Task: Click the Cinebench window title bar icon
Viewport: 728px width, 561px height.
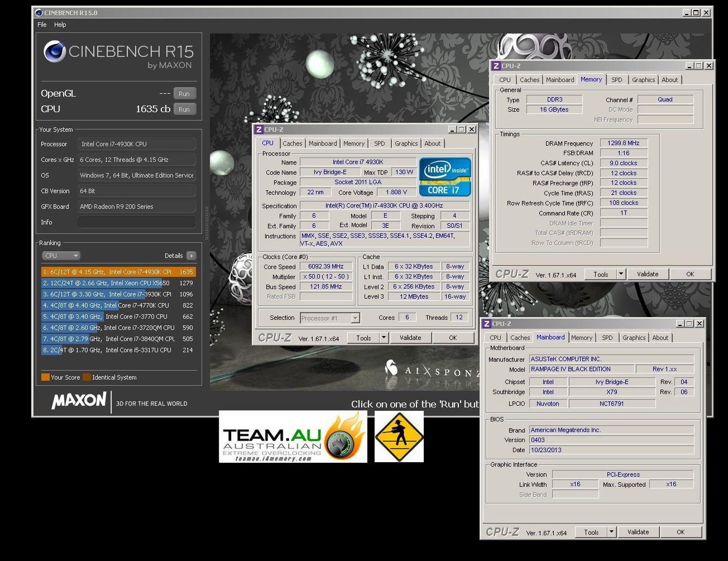Action: click(x=38, y=12)
